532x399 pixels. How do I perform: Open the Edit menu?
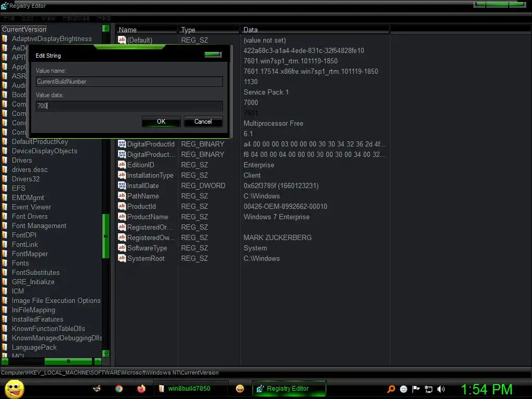27,18
